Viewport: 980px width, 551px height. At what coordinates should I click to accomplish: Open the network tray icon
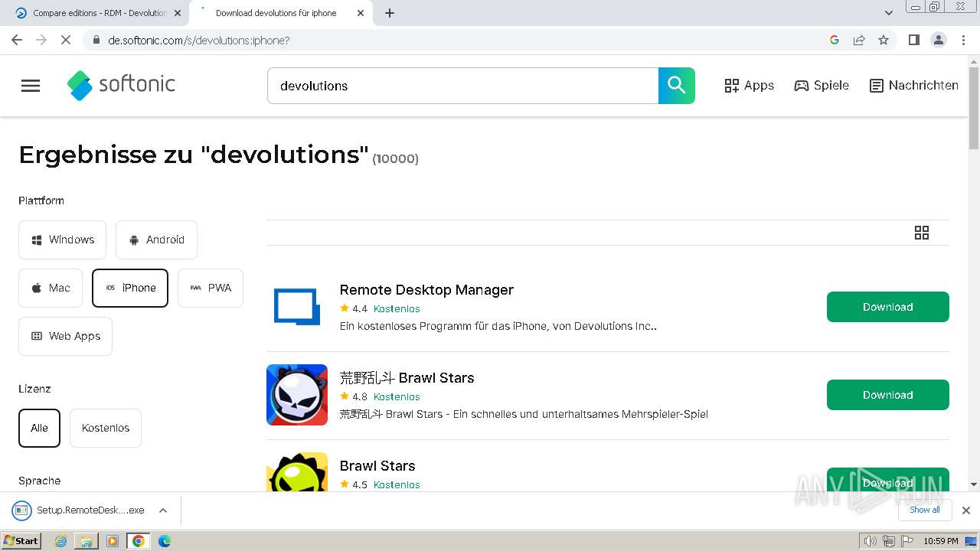pyautogui.click(x=888, y=541)
